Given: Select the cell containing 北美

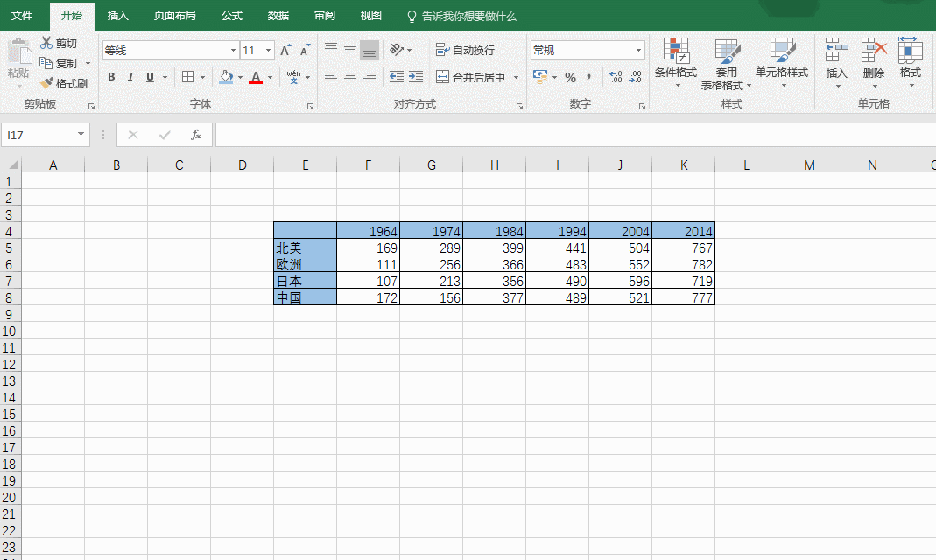Looking at the screenshot, I should (305, 248).
